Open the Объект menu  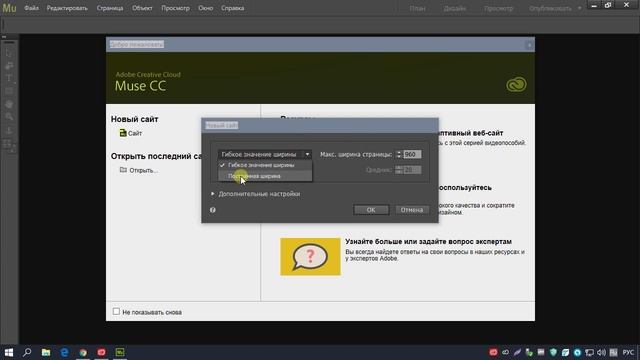point(142,8)
